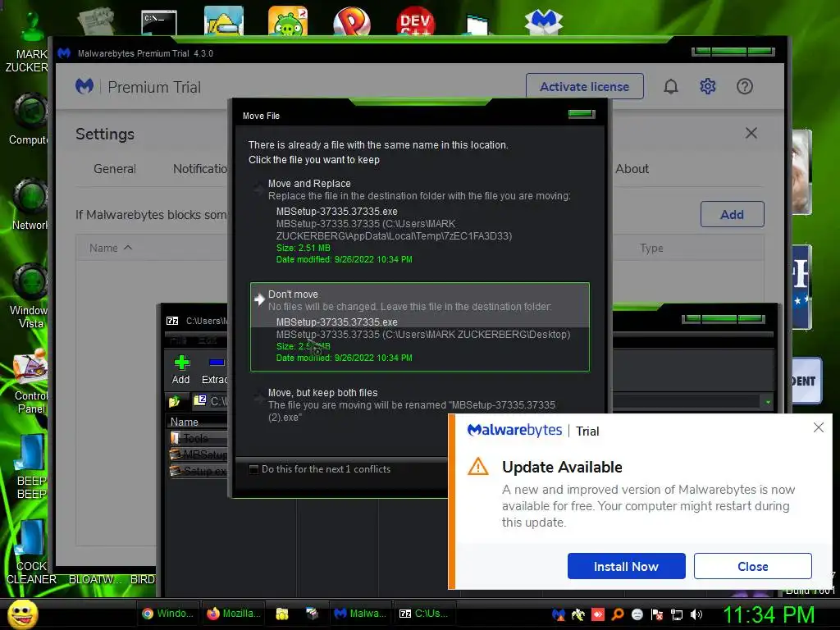The width and height of the screenshot is (840, 630).
Task: Open the BEEP BEEP desktop icon
Action: pyautogui.click(x=31, y=466)
